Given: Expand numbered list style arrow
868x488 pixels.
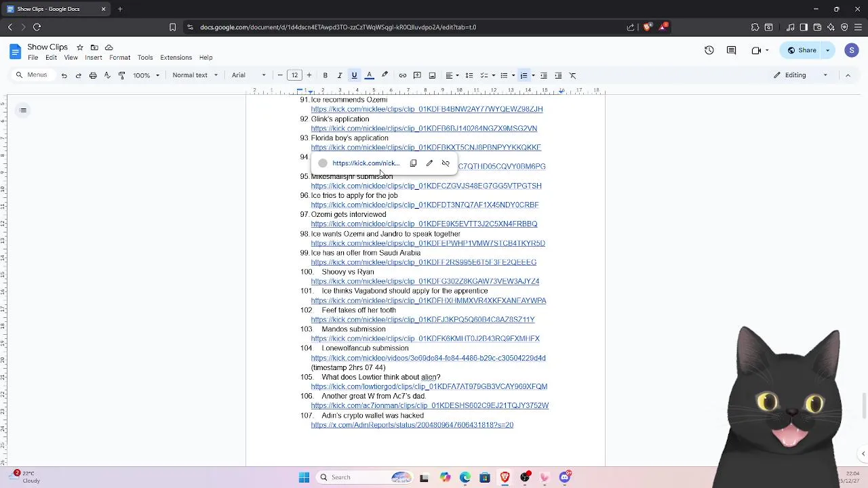Looking at the screenshot, I should pos(533,75).
